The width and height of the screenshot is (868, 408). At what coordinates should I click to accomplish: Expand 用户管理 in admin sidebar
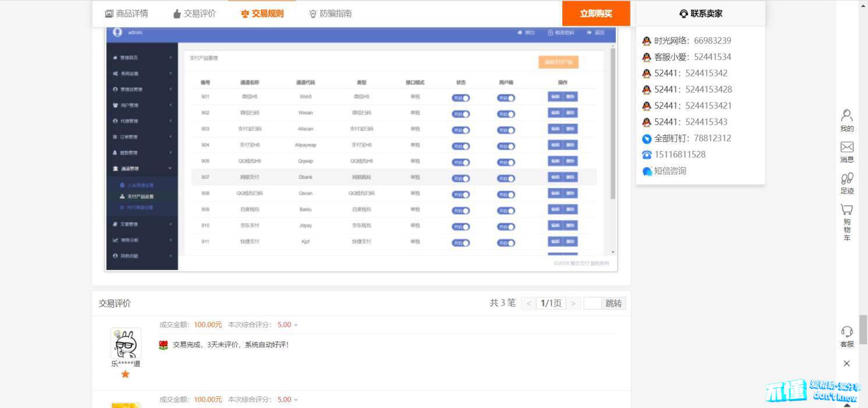tap(141, 105)
